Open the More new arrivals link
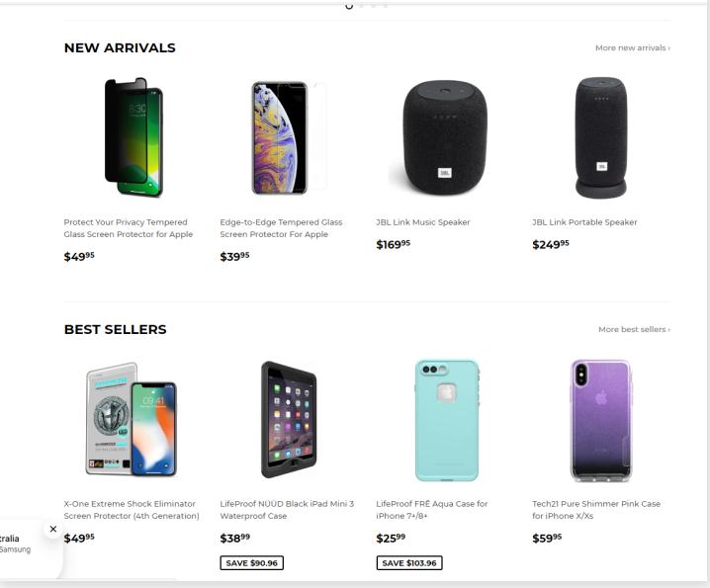710x588 pixels. pos(632,48)
